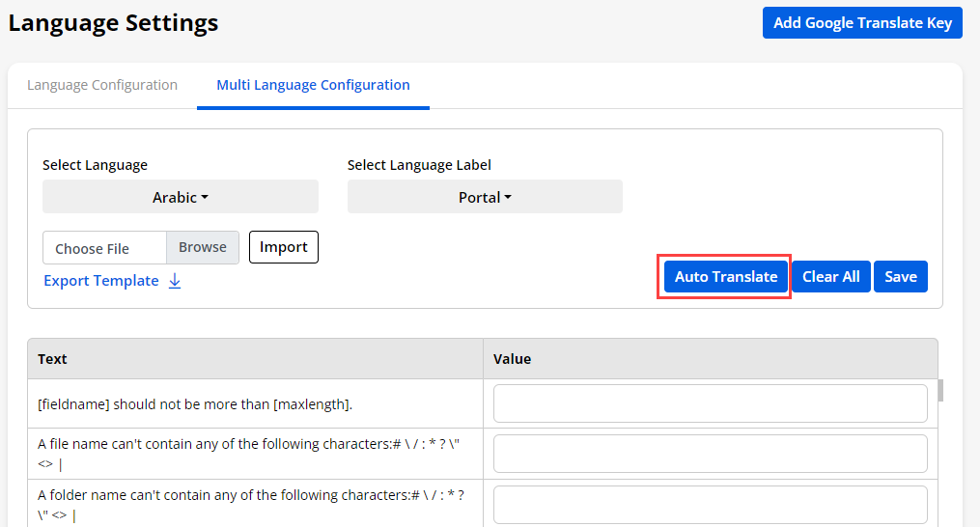The width and height of the screenshot is (980, 527).
Task: Click the table's vertical scrollbar thumb
Action: 940,390
